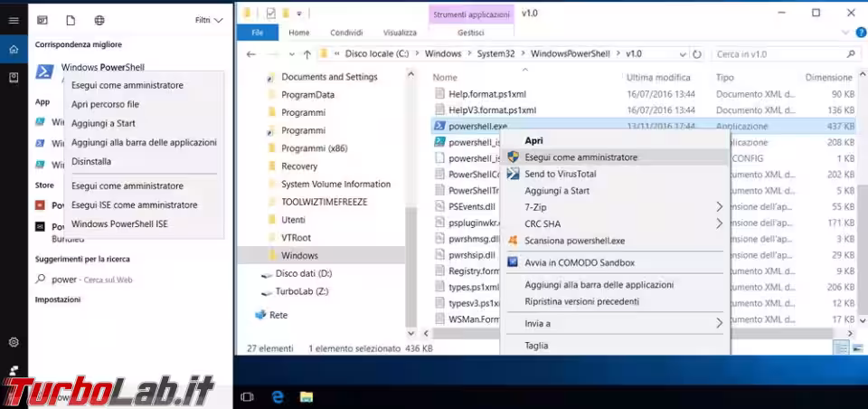Filter search results by web globe icon
Screen dimensions: 868x409
click(x=99, y=21)
